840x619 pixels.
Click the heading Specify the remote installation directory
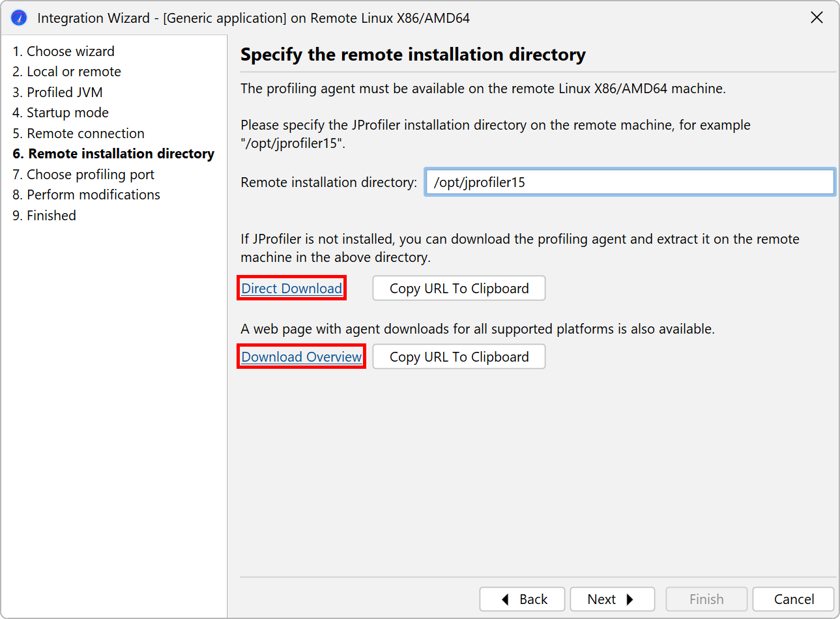click(413, 55)
